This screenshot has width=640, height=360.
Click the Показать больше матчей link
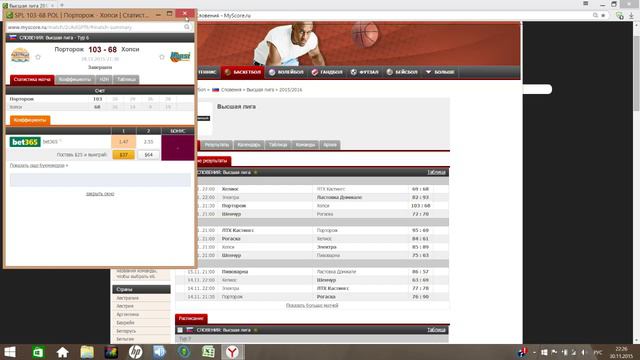pos(312,305)
